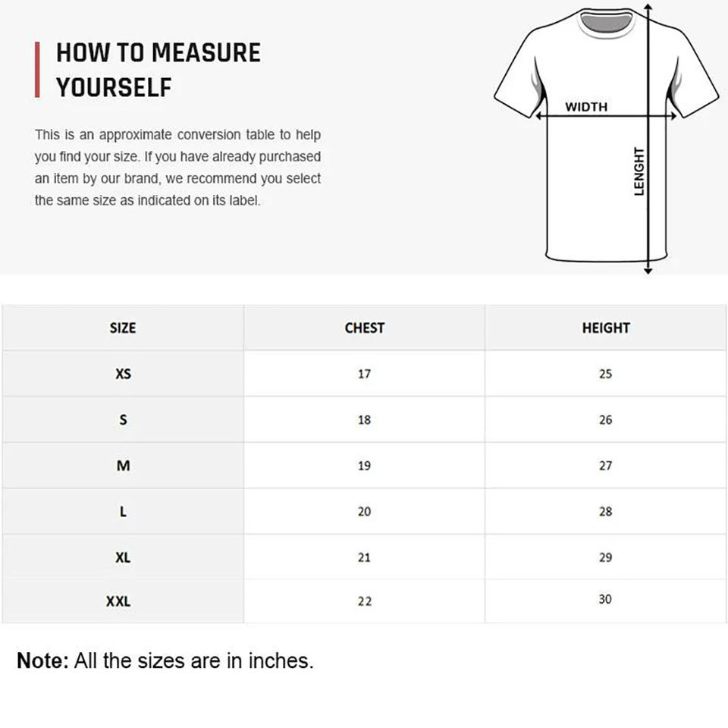The height and width of the screenshot is (728, 728).
Task: Click the XXL size row label
Action: coord(118,601)
